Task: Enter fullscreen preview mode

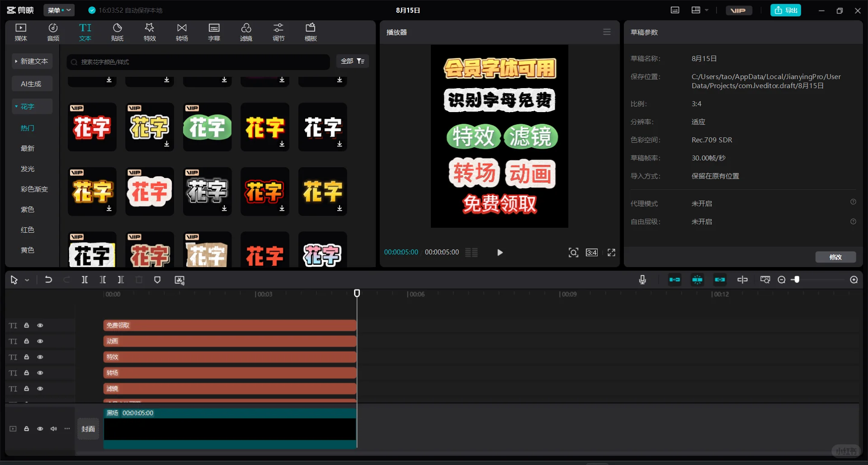Action: click(x=611, y=252)
